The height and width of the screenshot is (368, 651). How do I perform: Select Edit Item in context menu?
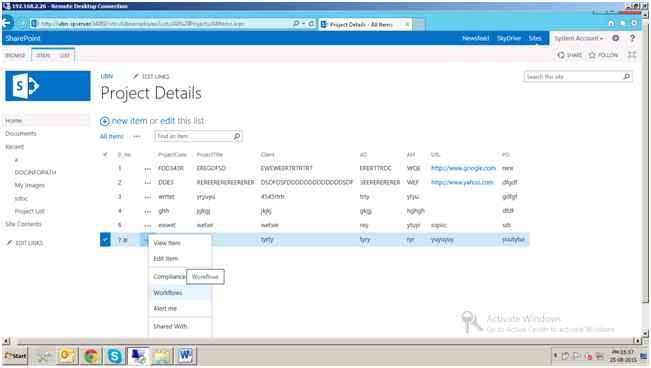[x=180, y=258]
